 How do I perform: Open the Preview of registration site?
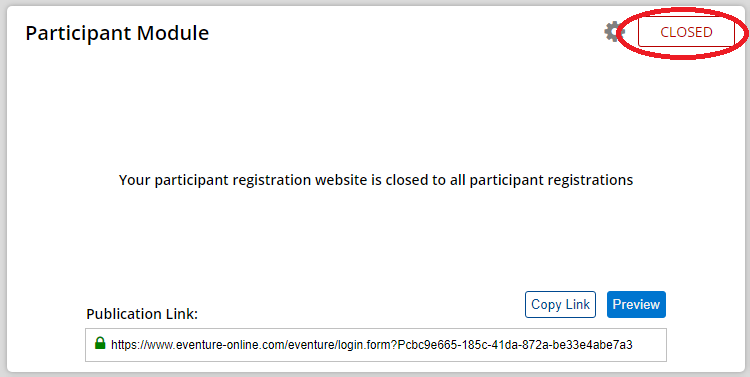pyautogui.click(x=636, y=304)
